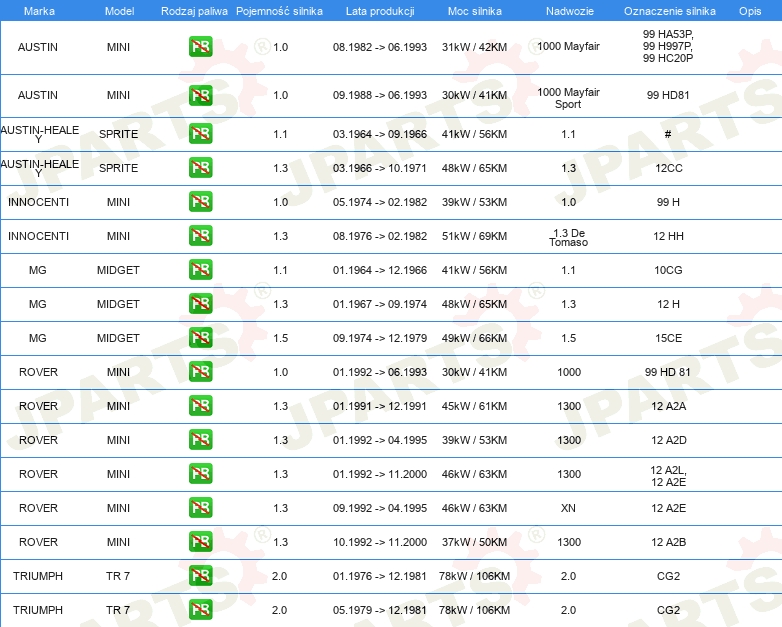
Task: Select Rover's 99 HD 81 engine code
Action: pos(668,372)
